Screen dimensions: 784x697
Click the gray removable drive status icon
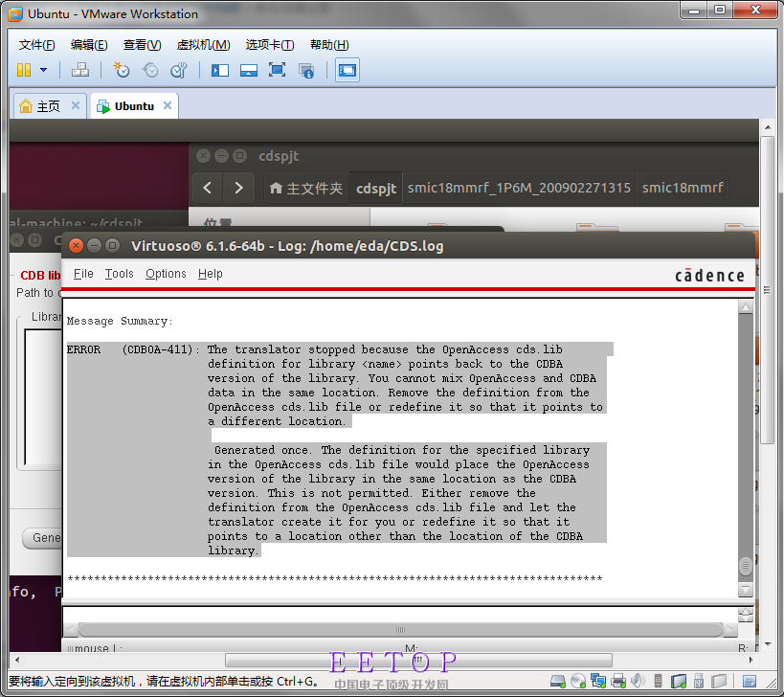tap(719, 681)
